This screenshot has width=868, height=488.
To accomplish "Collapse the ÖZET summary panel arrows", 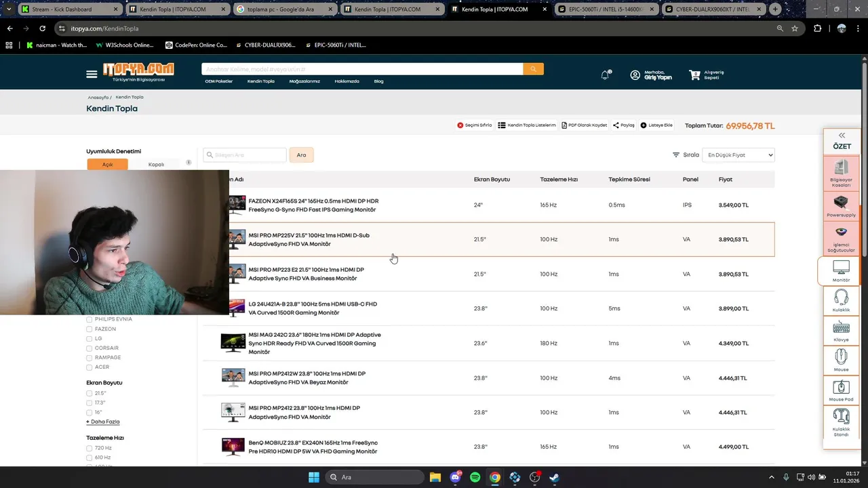I will (842, 136).
